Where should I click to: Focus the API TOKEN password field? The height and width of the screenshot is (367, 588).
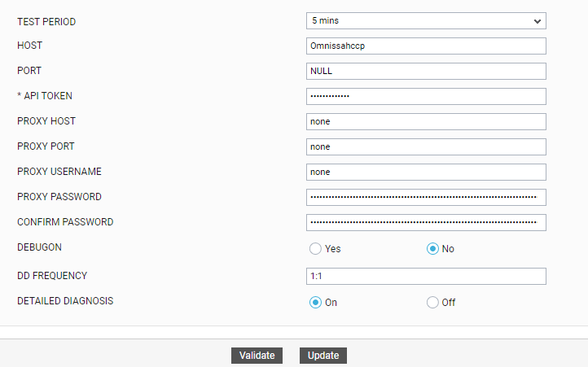[425, 96]
